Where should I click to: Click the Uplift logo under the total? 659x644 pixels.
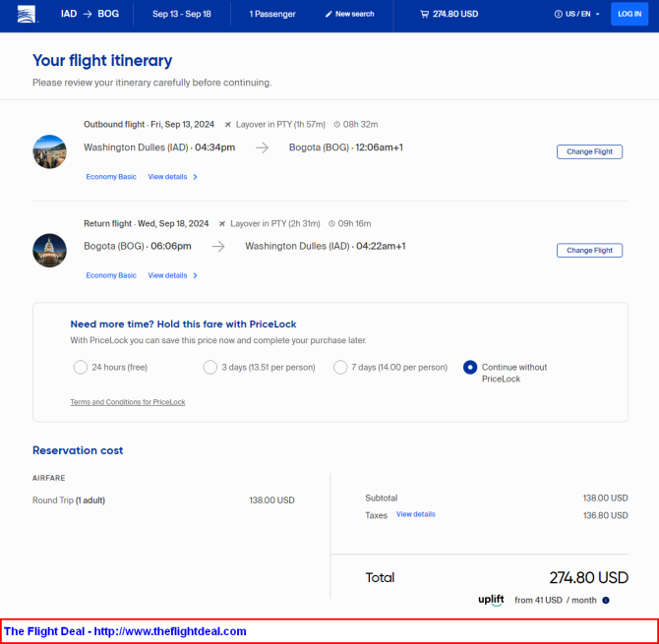pos(492,600)
